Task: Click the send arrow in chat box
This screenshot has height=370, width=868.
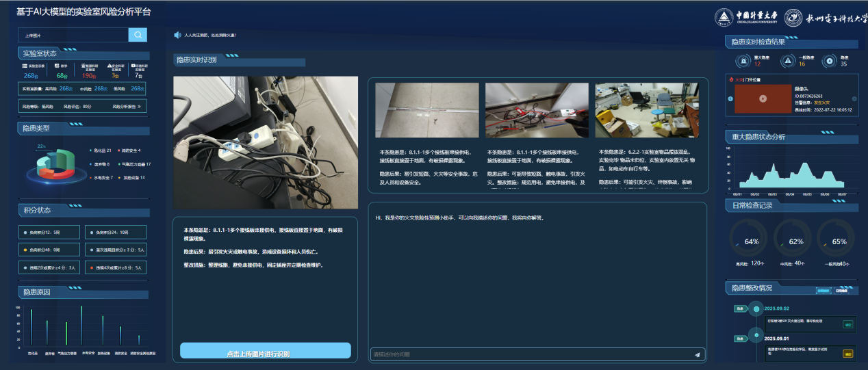Action: [x=697, y=354]
